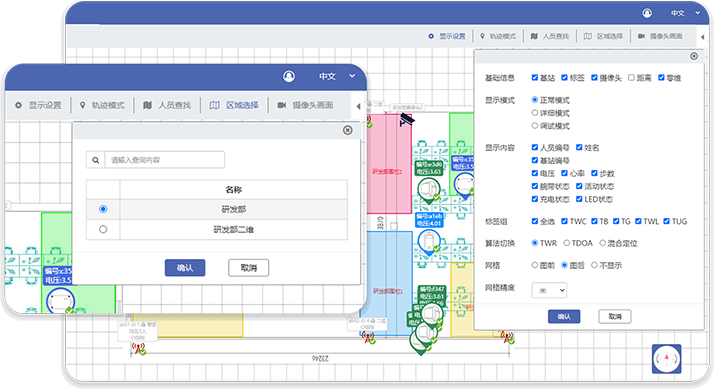Collapse back window toolbar with arrow
714x389 pixels.
coord(703,37)
